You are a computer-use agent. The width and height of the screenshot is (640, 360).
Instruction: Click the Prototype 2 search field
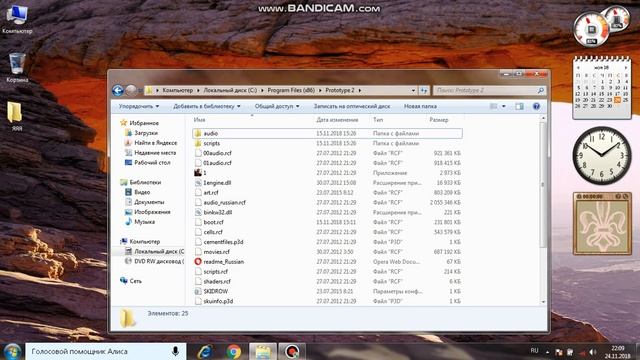pyautogui.click(x=489, y=90)
